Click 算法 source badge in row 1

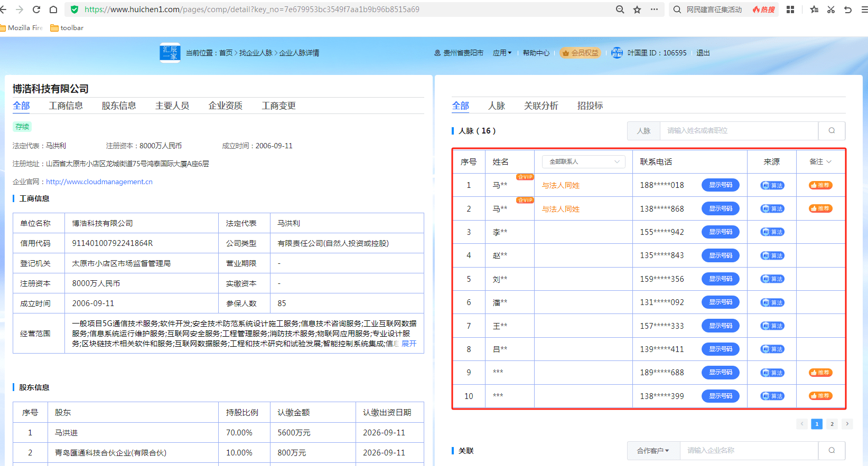772,185
